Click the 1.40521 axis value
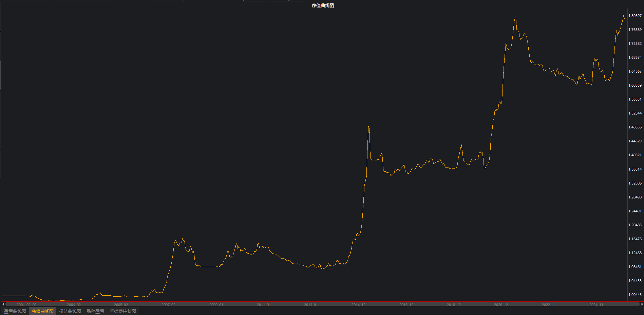 tap(635, 155)
